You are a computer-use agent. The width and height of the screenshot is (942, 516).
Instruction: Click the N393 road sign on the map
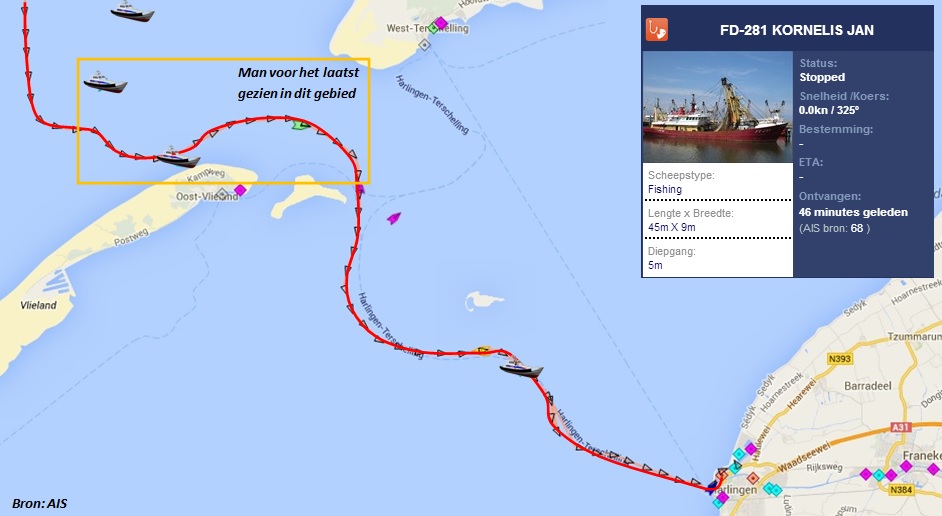(839, 359)
